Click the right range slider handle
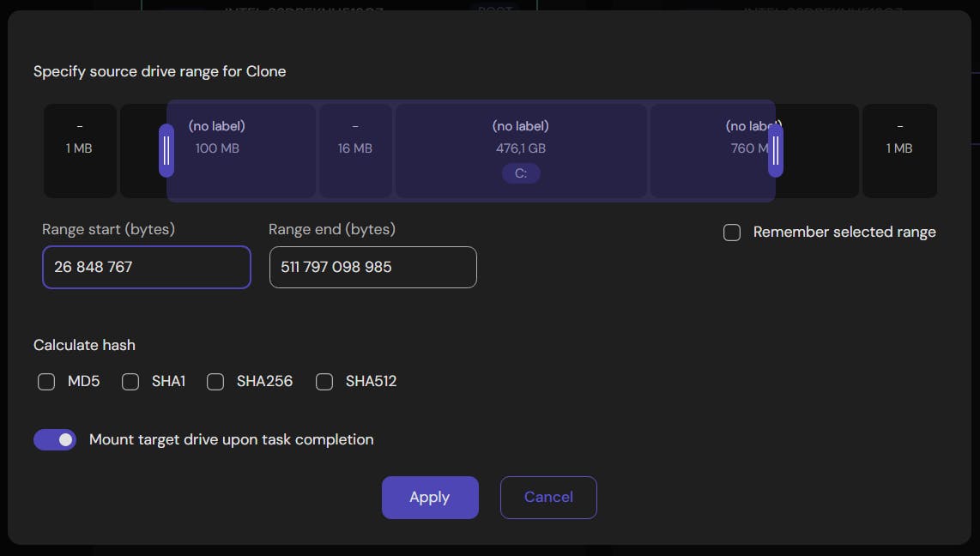The width and height of the screenshot is (980, 556). point(776,150)
